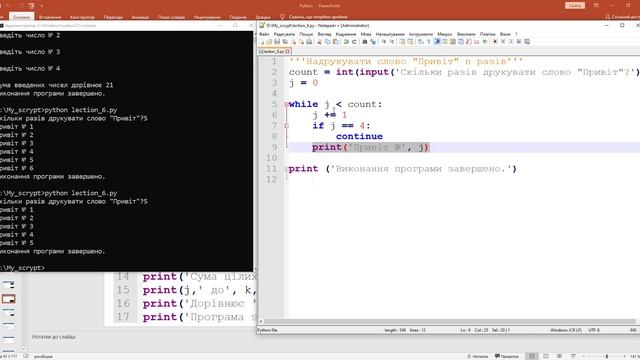This screenshot has width=640, height=360.
Task: Click the PowerPoint zoom slider handle
Action: [607, 356]
